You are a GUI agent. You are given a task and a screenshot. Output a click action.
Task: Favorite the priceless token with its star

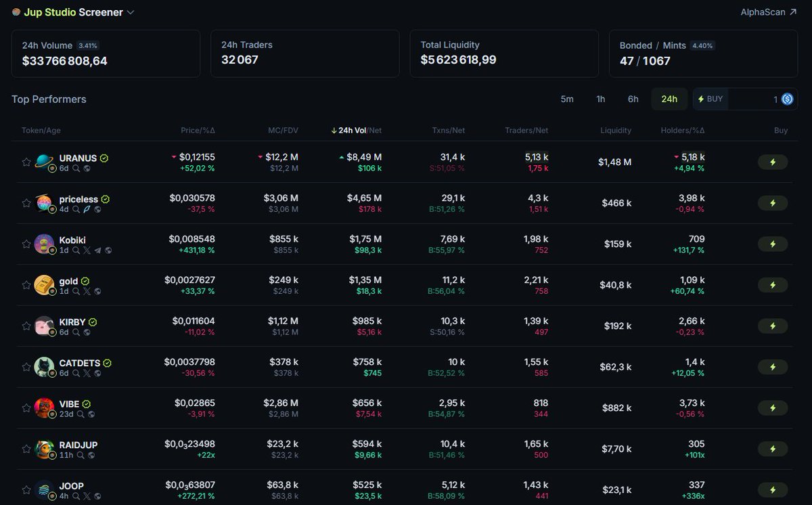[26, 203]
